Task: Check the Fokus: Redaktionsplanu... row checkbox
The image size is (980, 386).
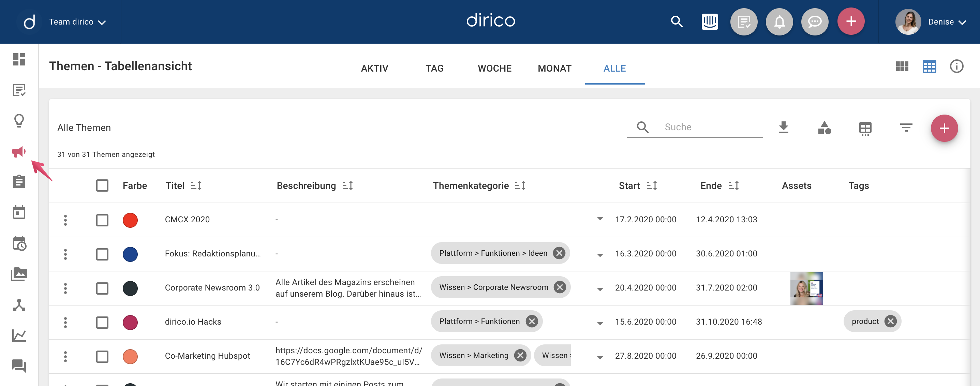Action: [x=102, y=254]
